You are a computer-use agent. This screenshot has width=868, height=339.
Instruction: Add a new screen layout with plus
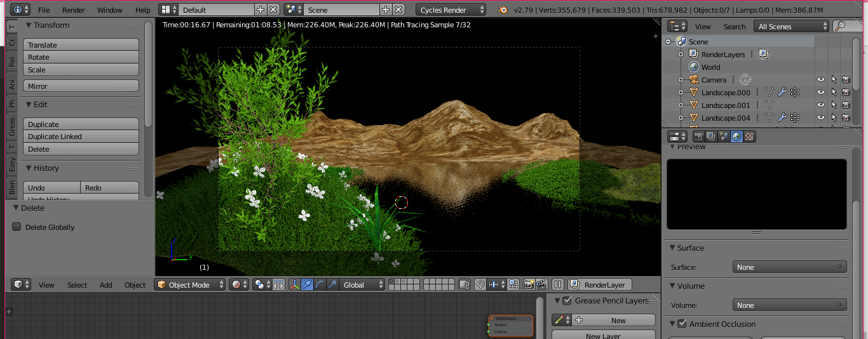[x=261, y=10]
